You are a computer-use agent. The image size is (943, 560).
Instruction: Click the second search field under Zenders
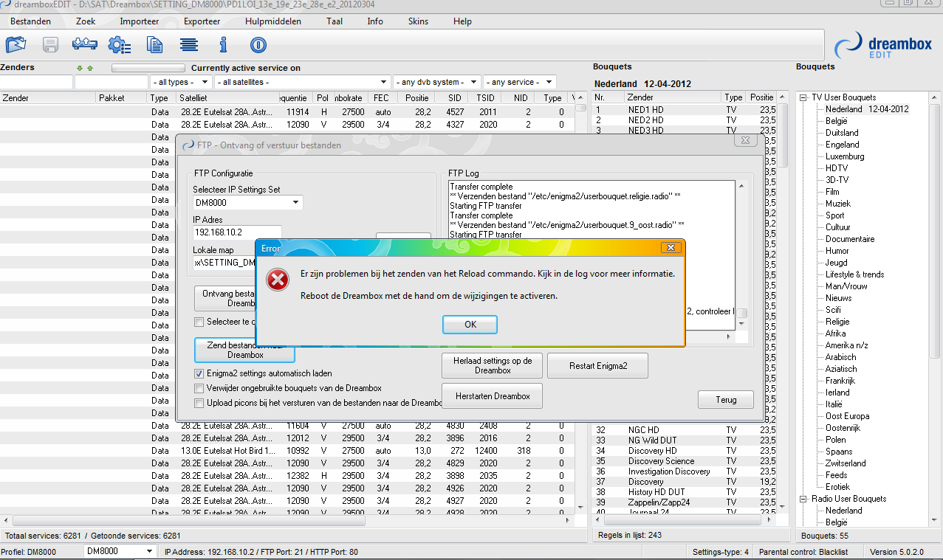click(112, 82)
